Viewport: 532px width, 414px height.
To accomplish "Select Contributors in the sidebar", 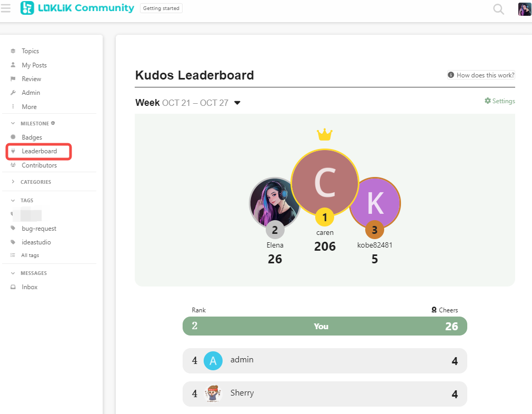I will [39, 165].
